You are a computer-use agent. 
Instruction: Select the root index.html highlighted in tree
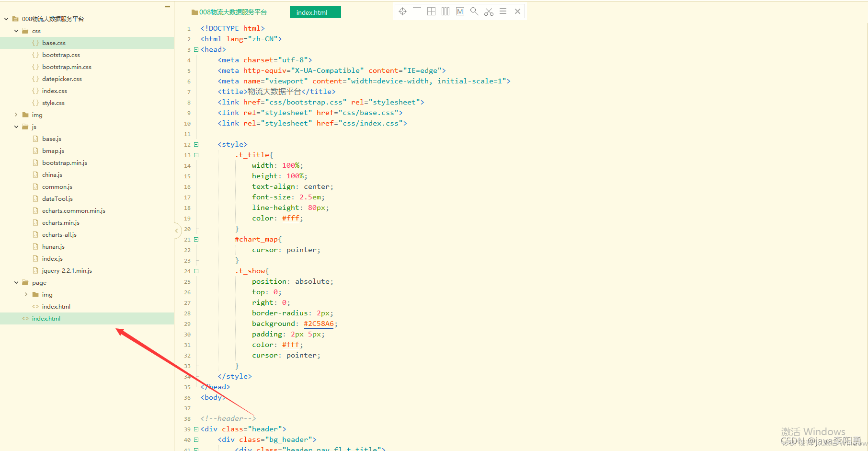(87, 319)
